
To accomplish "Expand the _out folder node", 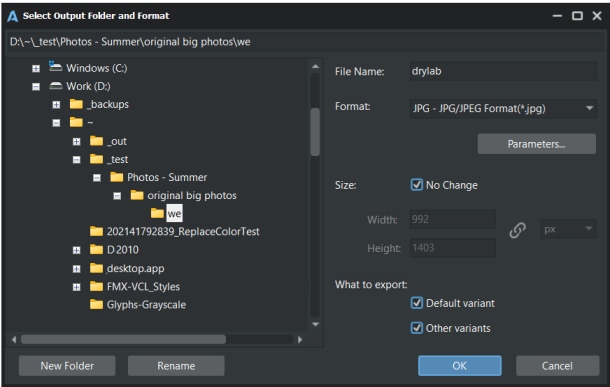I will [x=77, y=142].
